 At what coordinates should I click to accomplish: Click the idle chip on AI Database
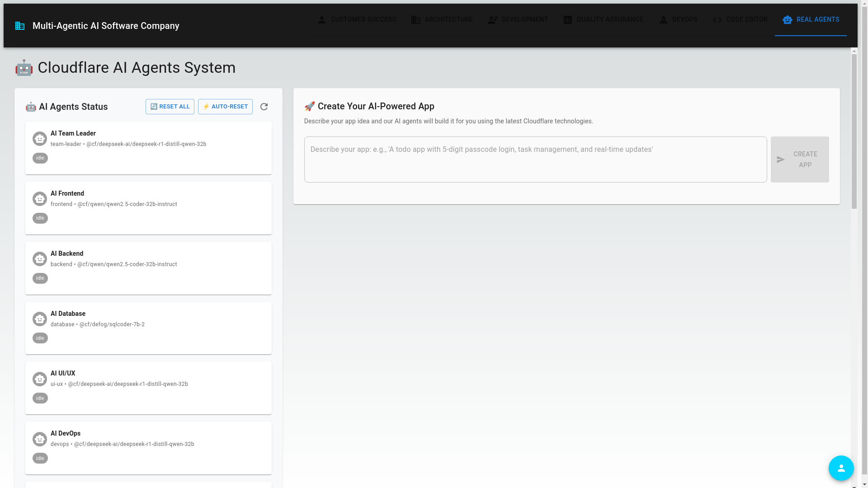tap(40, 338)
